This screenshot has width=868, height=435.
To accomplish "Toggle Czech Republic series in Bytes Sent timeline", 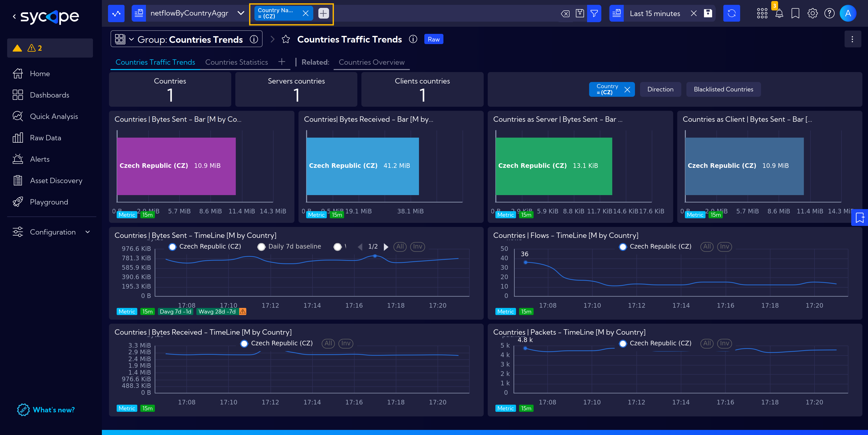I will point(205,247).
